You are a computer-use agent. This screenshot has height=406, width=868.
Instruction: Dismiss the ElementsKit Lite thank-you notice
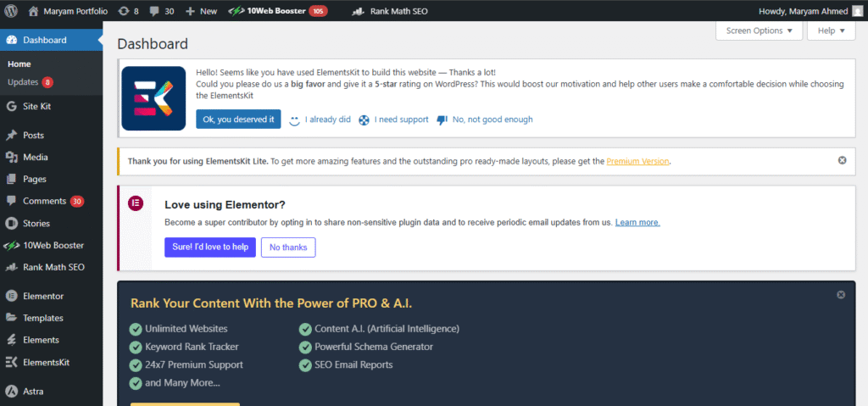coord(842,160)
